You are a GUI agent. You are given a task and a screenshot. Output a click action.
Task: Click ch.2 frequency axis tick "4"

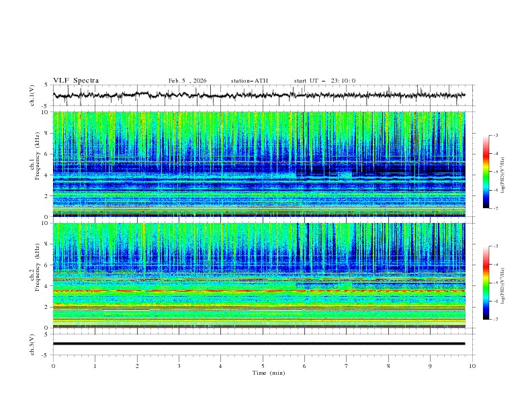pos(48,286)
